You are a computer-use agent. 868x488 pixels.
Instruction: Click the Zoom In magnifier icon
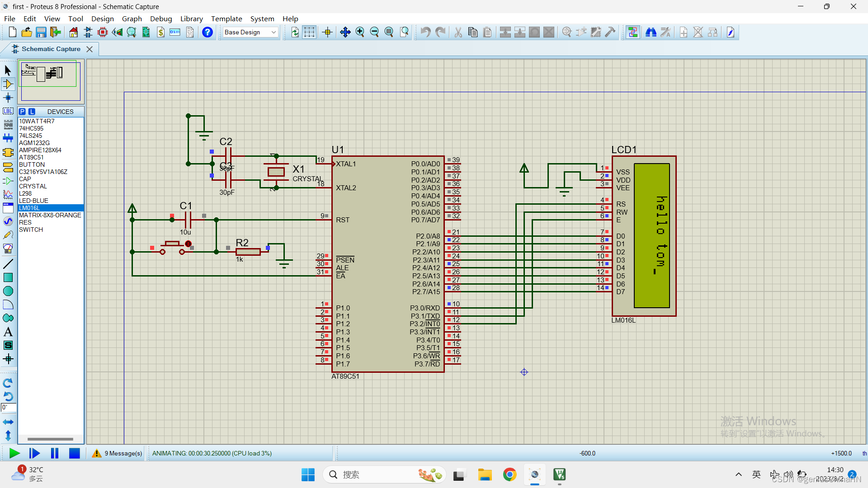pyautogui.click(x=360, y=32)
